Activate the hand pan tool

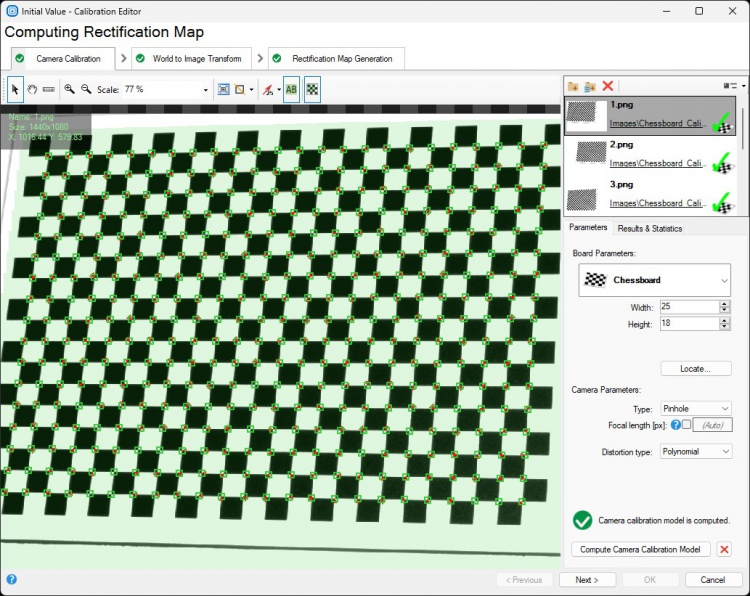[32, 89]
